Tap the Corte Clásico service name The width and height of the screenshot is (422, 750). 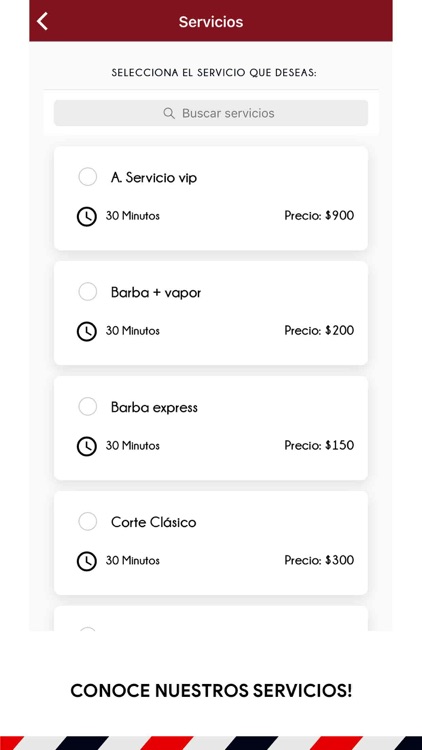coord(154,522)
